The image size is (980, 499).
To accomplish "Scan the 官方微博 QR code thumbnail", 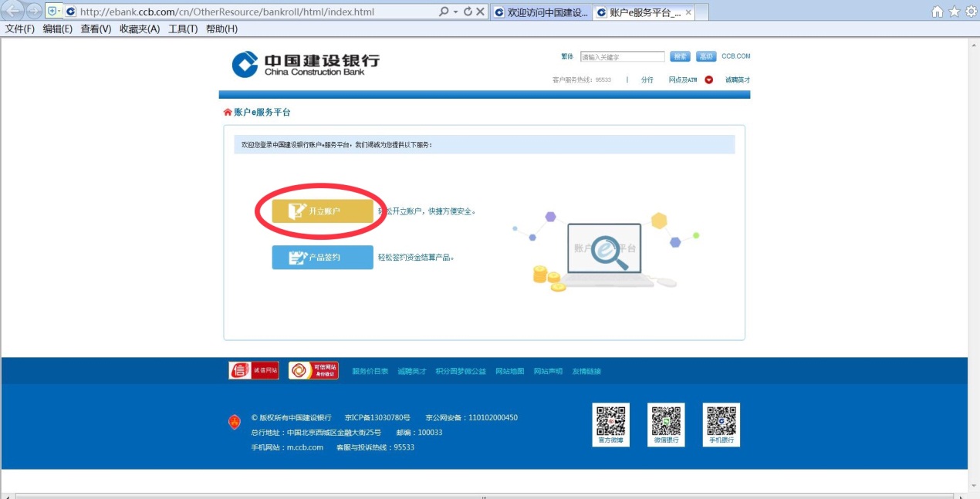I will click(610, 423).
